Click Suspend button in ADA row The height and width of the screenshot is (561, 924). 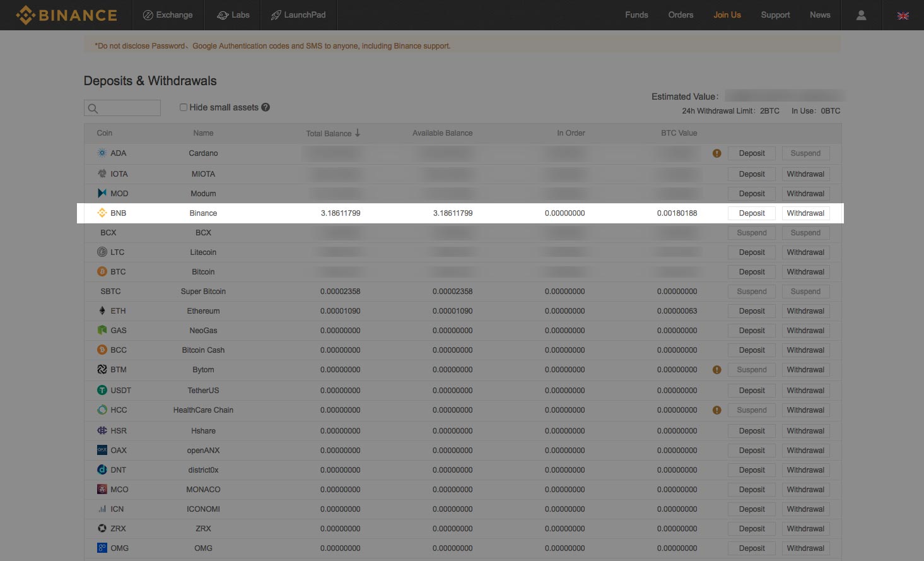click(805, 153)
